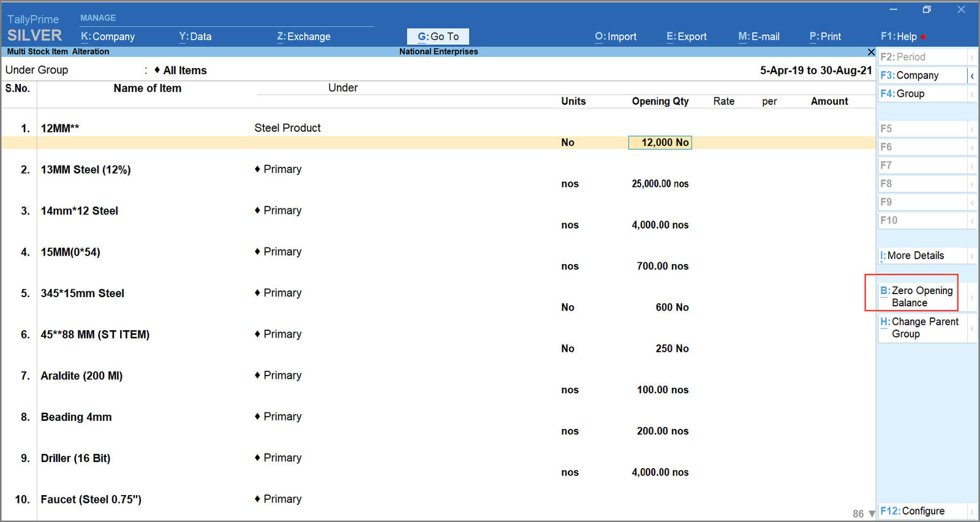The image size is (980, 522).
Task: Close the Multi Stock Item Alteration screen with X
Action: click(x=871, y=52)
